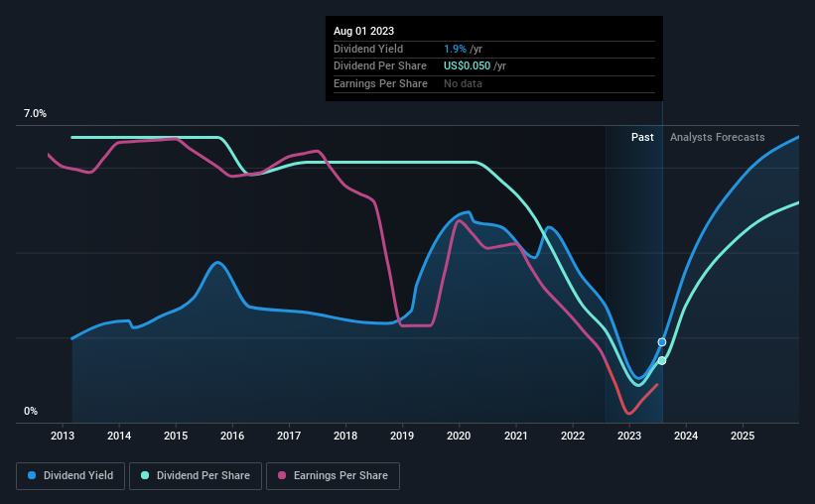Click the 7.0% y-axis label

tap(35, 114)
